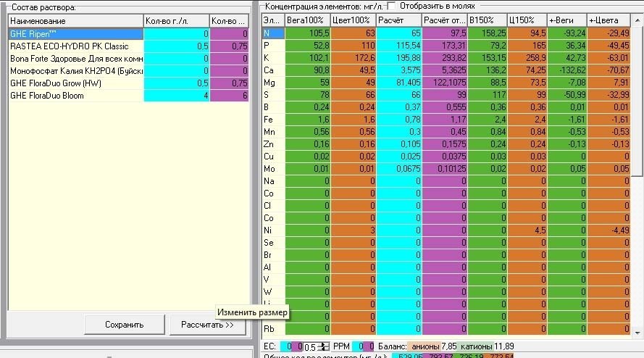
Task: Click the В150% column header
Action: (487, 20)
